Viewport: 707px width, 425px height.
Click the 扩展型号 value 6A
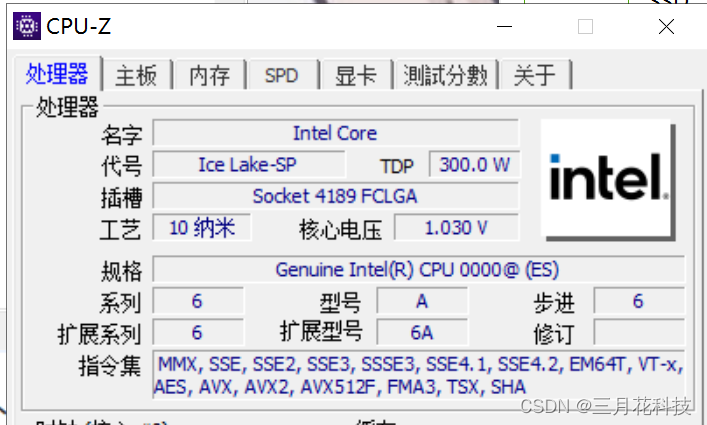click(x=422, y=333)
